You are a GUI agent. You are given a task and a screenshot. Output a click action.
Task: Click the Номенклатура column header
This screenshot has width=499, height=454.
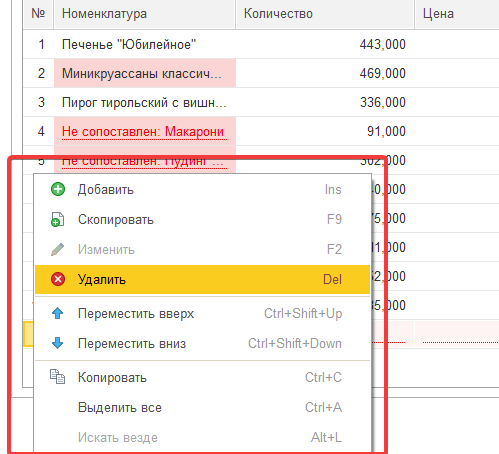(144, 14)
